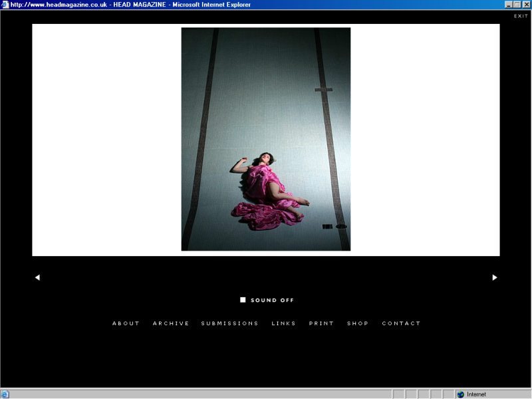Viewport: 532px width, 399px height.
Task: Open the Archive section
Action: point(171,323)
